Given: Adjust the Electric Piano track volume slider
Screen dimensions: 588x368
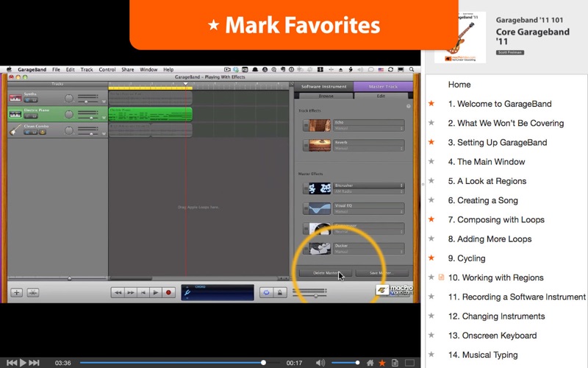Looking at the screenshot, I should tap(87, 118).
